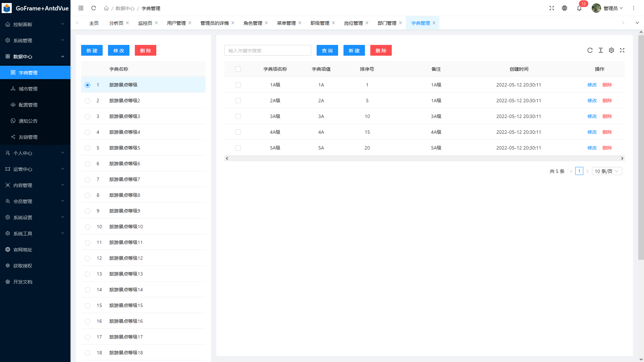
Task: Switch to the 角色管理 tab
Action: (x=253, y=23)
